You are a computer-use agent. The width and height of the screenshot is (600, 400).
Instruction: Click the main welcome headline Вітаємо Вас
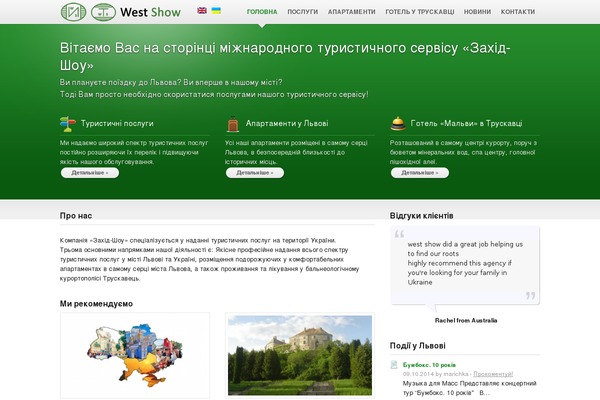pyautogui.click(x=285, y=57)
